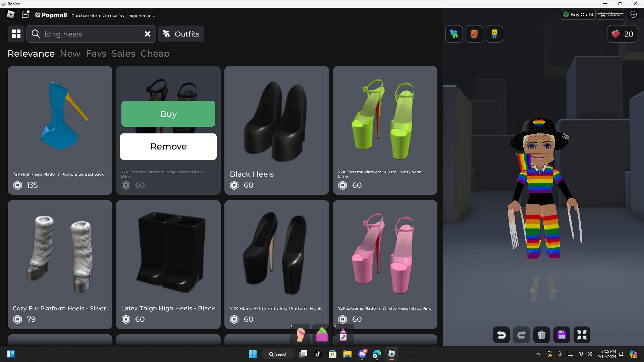This screenshot has width=644, height=362.
Task: Select the Black Heels item thumbnail
Action: 276,121
